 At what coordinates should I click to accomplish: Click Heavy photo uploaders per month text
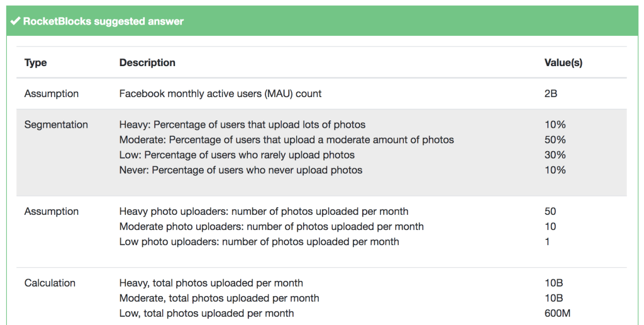264,212
